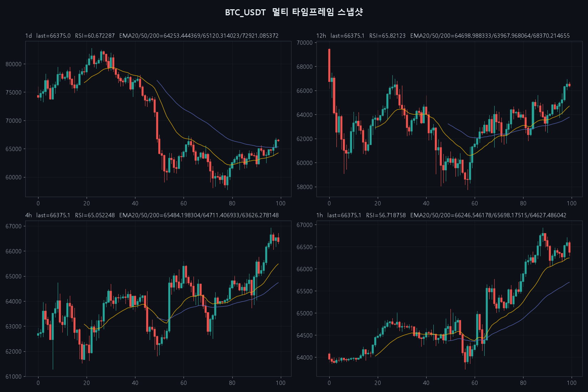Click the 66000 y-axis tick on 12h chart
Viewport: 588px width, 392px height.
pos(305,91)
